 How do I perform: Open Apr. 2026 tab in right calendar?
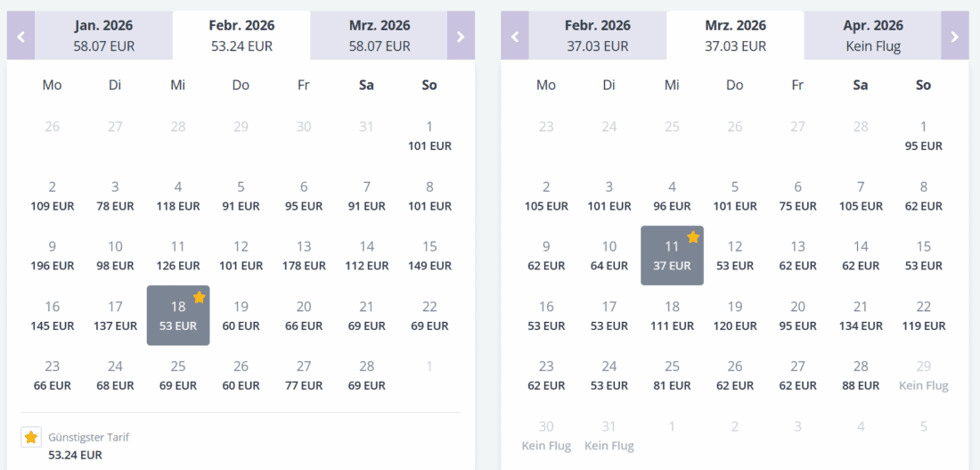[872, 36]
